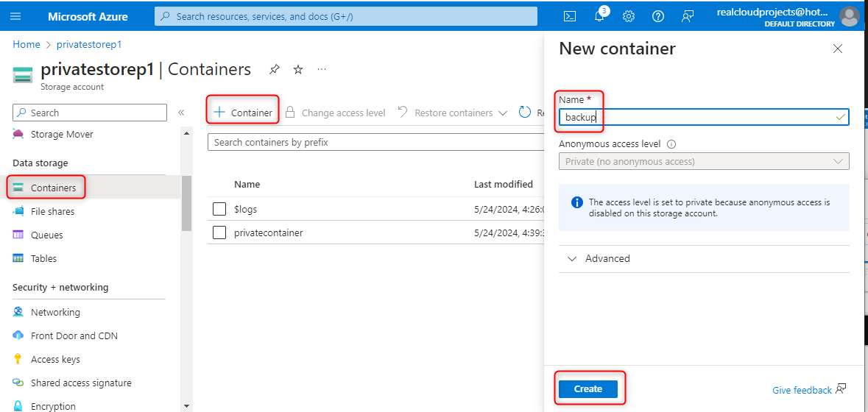This screenshot has height=412, width=868.
Task: Select the $logs container checkbox
Action: point(219,209)
